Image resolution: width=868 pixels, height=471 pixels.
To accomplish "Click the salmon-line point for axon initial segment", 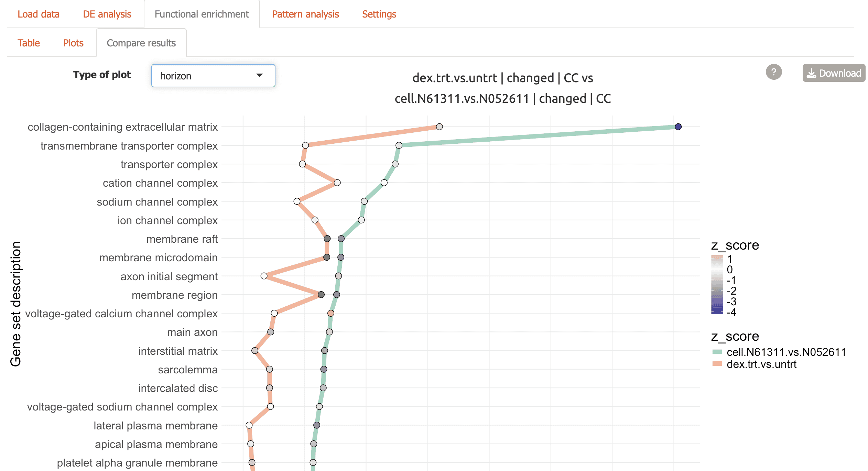I will pyautogui.click(x=264, y=276).
